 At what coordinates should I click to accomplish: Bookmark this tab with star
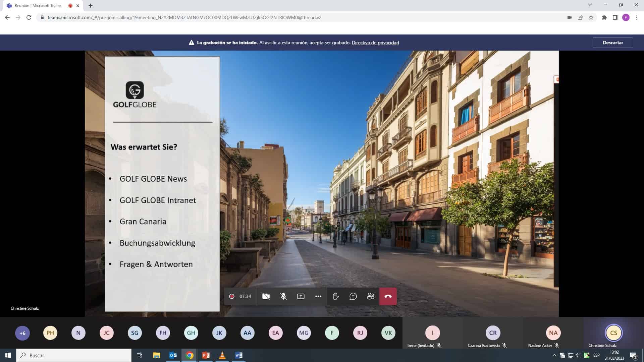click(x=591, y=17)
